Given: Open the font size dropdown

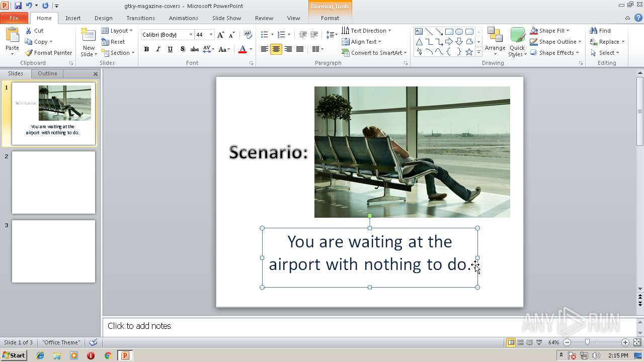Looking at the screenshot, I should pos(211,35).
